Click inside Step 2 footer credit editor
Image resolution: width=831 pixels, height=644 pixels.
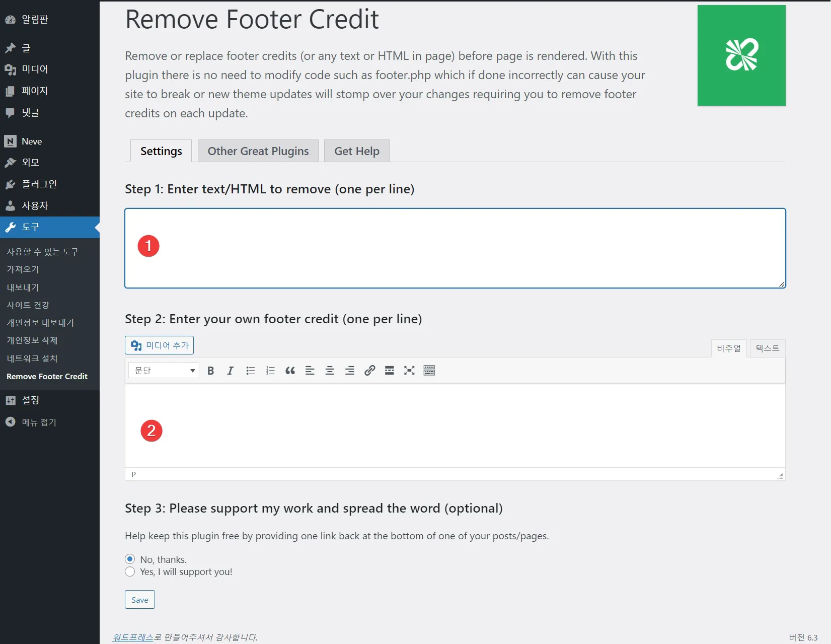[x=455, y=426]
